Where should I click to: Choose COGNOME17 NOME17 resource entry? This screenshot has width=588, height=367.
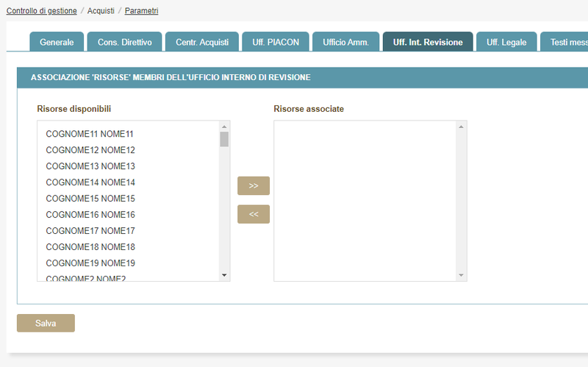[x=90, y=231]
